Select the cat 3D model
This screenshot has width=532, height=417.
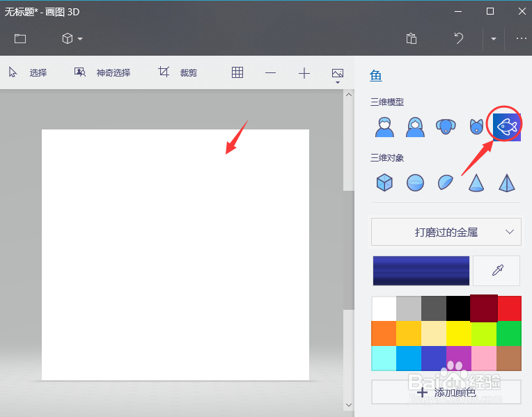pyautogui.click(x=476, y=127)
